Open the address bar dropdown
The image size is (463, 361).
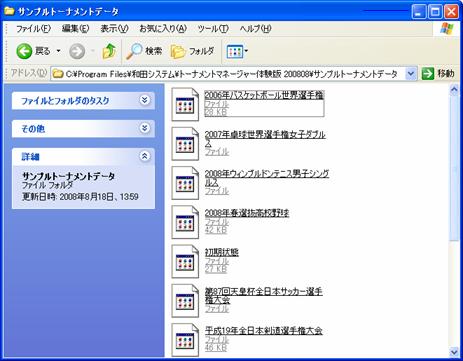point(411,74)
